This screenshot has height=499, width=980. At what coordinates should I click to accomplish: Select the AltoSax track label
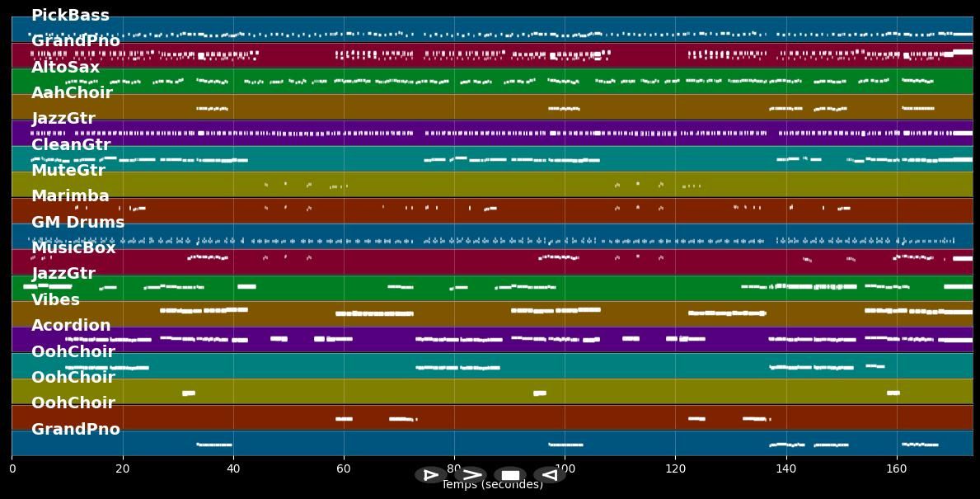(x=65, y=68)
